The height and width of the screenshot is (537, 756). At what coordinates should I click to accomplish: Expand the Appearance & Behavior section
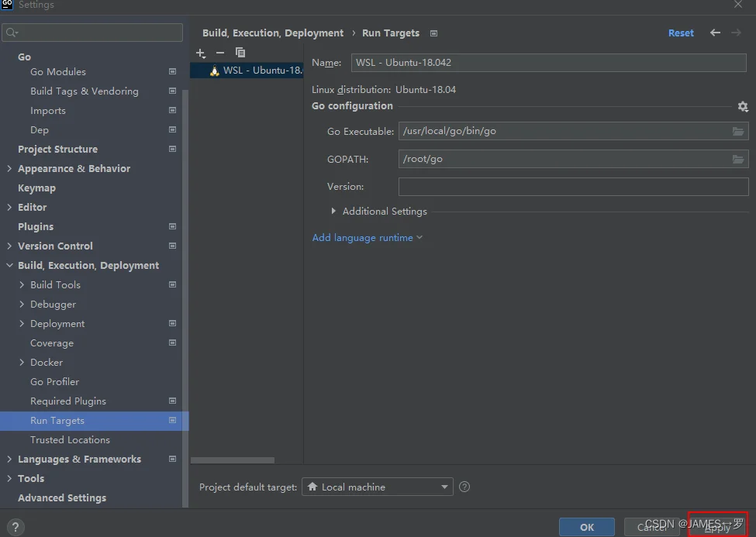(x=9, y=168)
